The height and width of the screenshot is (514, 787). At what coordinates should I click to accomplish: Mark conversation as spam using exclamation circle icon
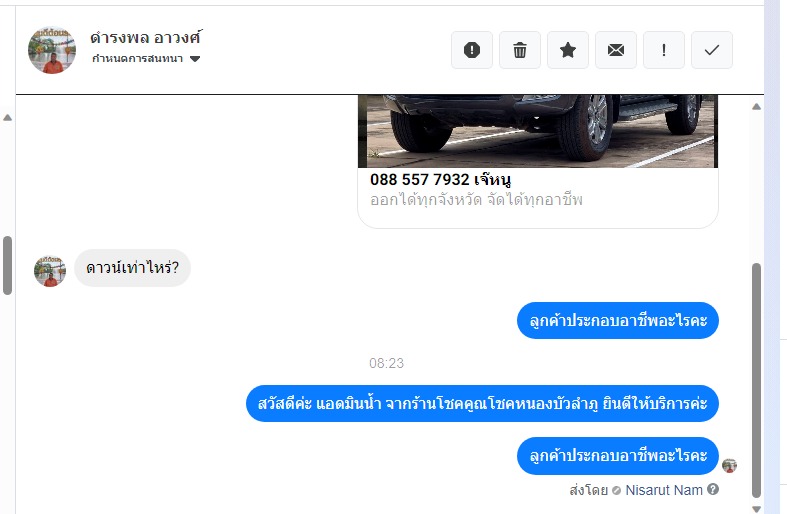click(x=472, y=50)
